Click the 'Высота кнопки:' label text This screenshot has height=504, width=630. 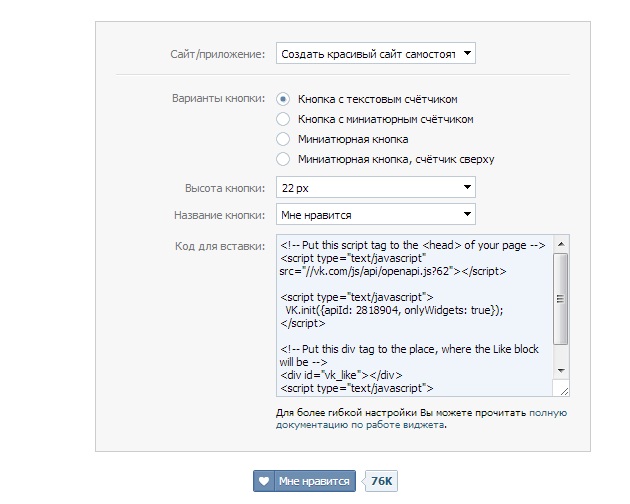(224, 188)
